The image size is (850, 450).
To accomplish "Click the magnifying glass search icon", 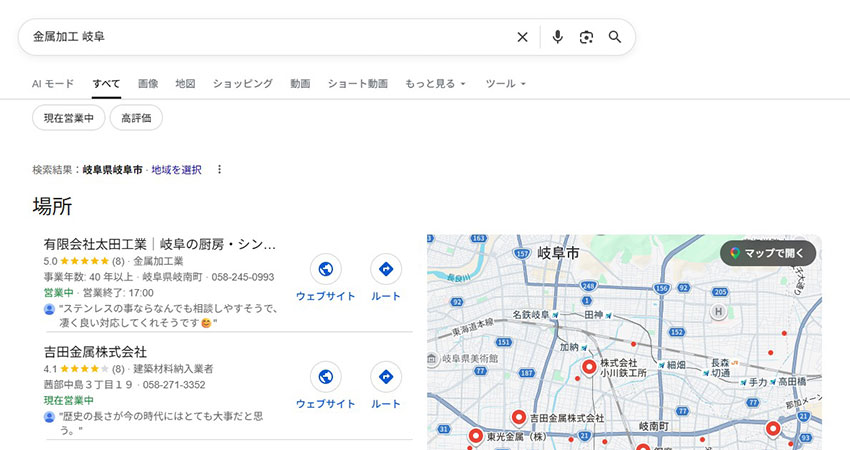I will point(615,37).
